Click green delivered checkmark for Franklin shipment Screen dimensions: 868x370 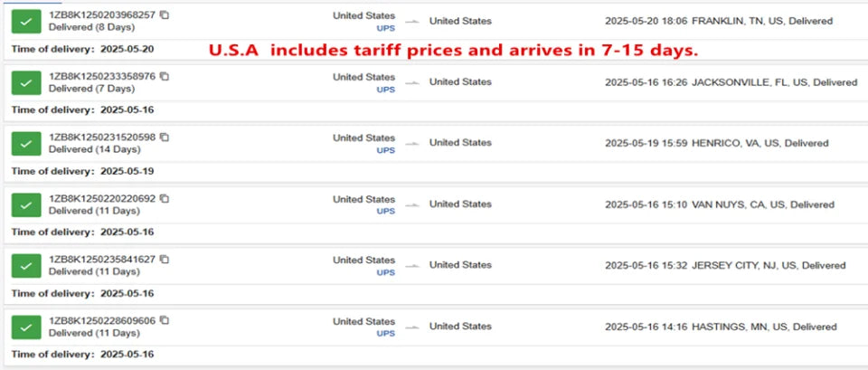(x=26, y=22)
